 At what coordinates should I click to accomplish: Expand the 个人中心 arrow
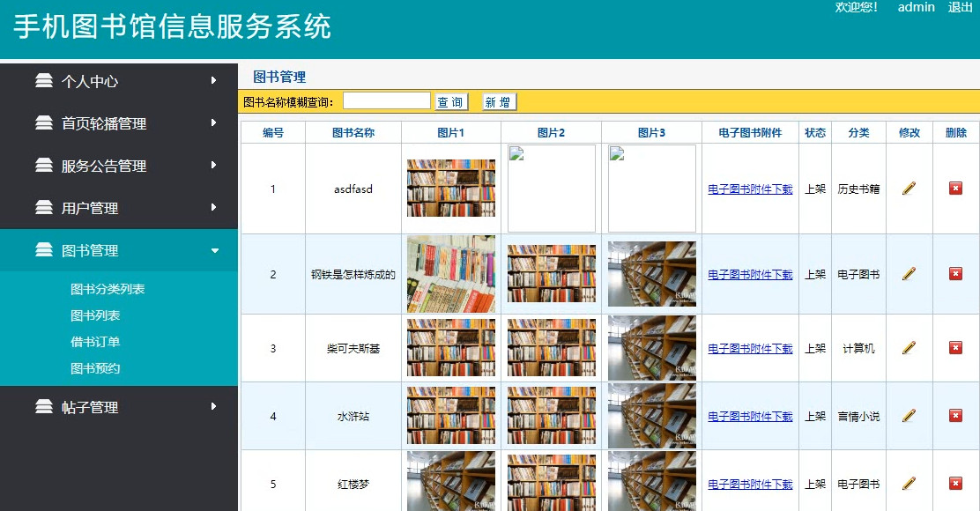(x=214, y=80)
